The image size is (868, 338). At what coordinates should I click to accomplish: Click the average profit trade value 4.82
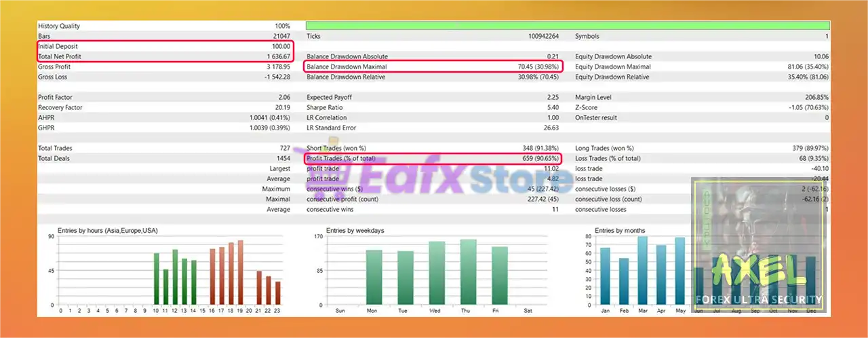point(553,179)
